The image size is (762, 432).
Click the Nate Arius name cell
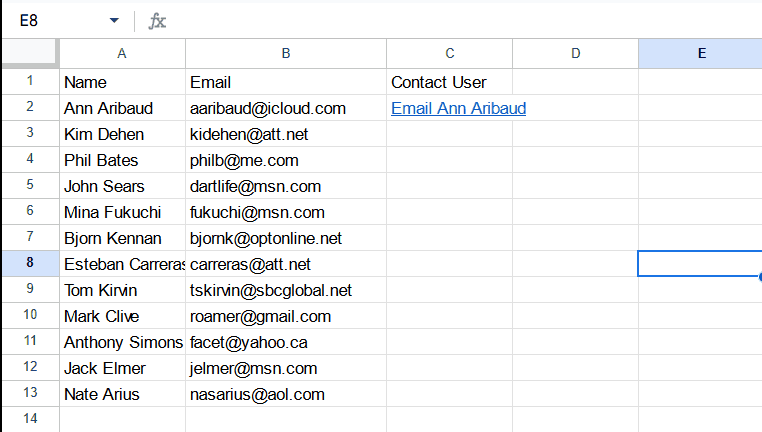click(x=122, y=394)
